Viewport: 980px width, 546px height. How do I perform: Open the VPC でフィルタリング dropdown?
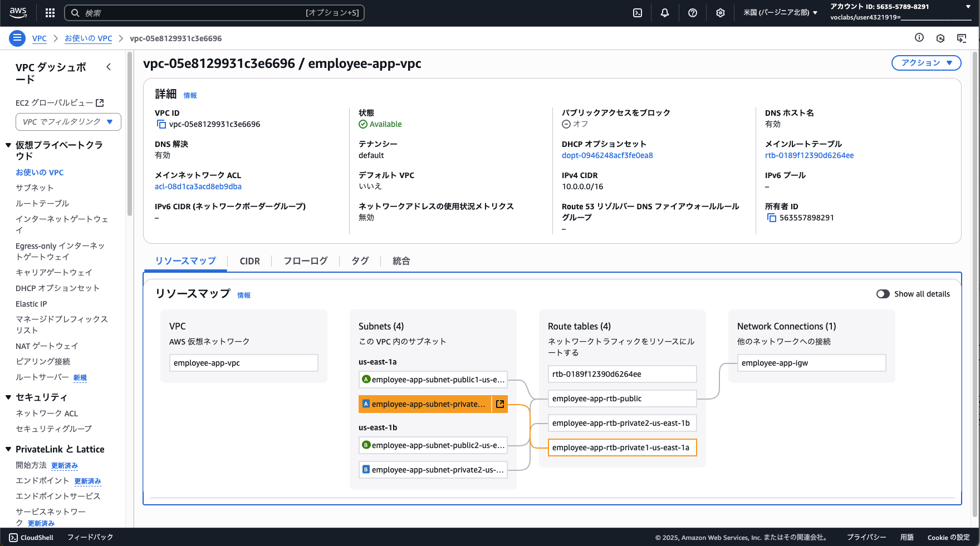click(x=68, y=122)
